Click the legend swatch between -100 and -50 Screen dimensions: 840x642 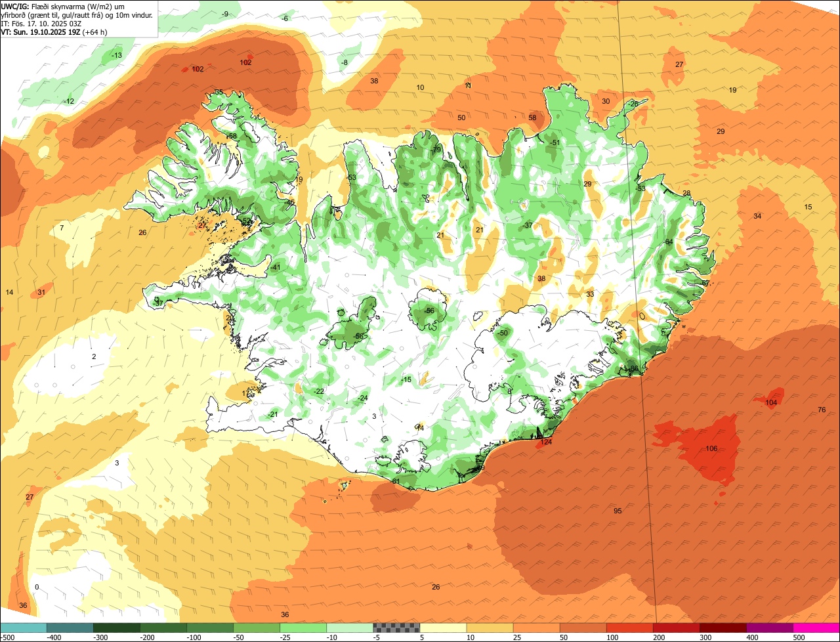210,628
